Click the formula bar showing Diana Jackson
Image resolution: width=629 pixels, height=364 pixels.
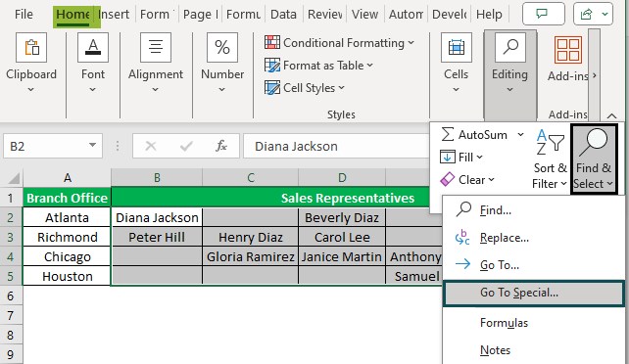335,146
